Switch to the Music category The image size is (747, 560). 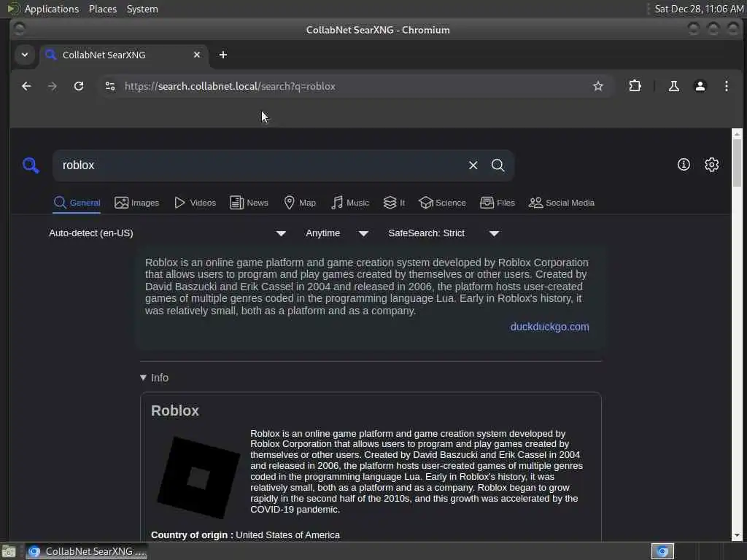coord(350,203)
